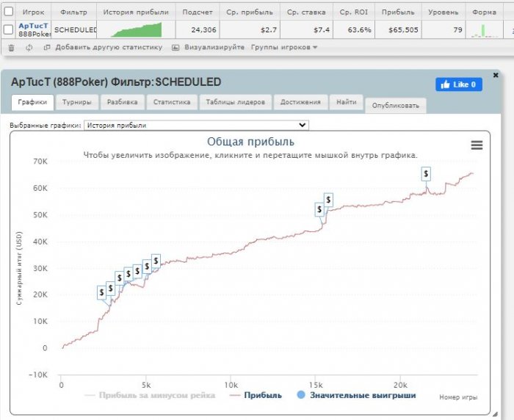Click the topmost dollar marker near 65K
Viewport: 514px width, 420px height.
[x=426, y=174]
